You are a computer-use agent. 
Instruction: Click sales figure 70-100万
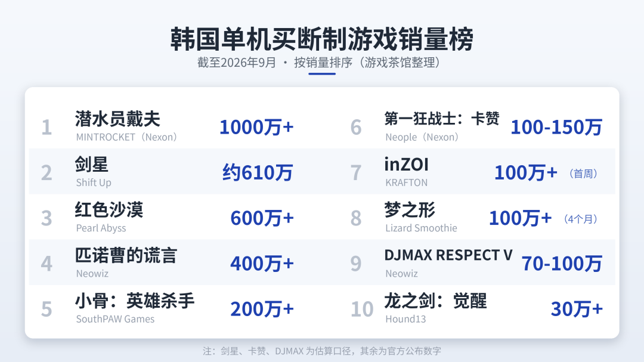pos(562,264)
